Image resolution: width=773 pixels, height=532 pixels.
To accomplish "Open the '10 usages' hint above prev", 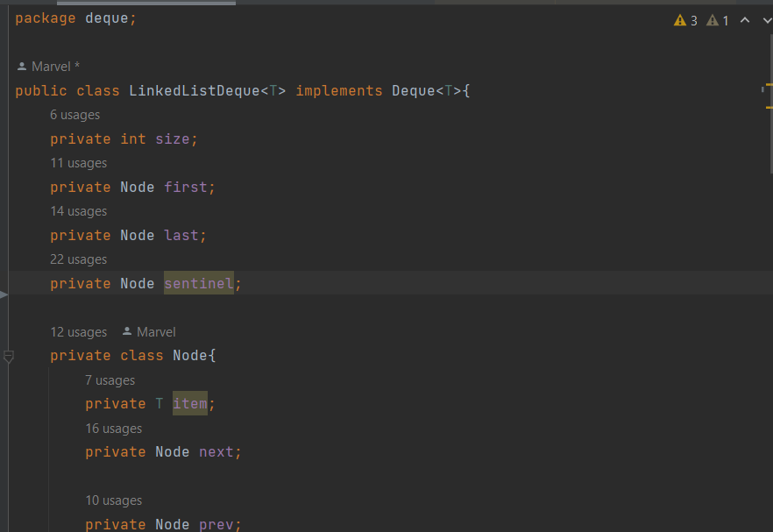I will (113, 500).
